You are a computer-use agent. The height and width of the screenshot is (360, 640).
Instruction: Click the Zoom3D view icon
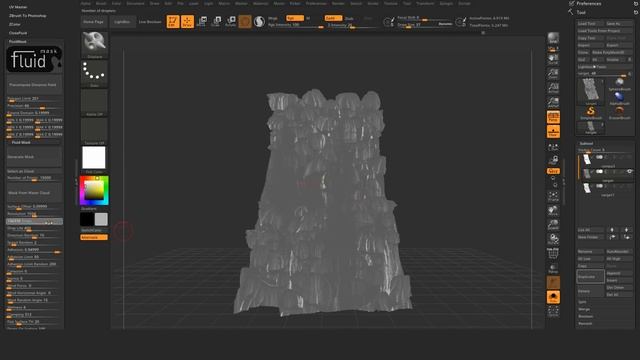click(x=553, y=225)
